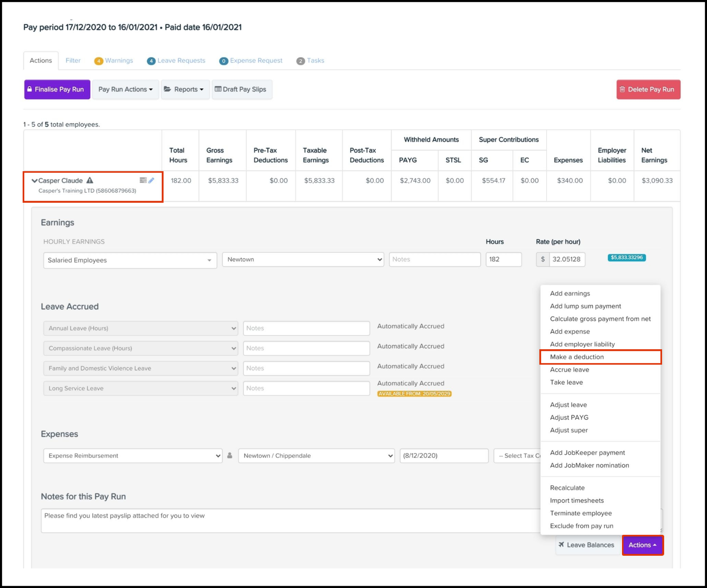The height and width of the screenshot is (588, 707).
Task: Click the person icon beside Expense Reimbursement
Action: [230, 456]
